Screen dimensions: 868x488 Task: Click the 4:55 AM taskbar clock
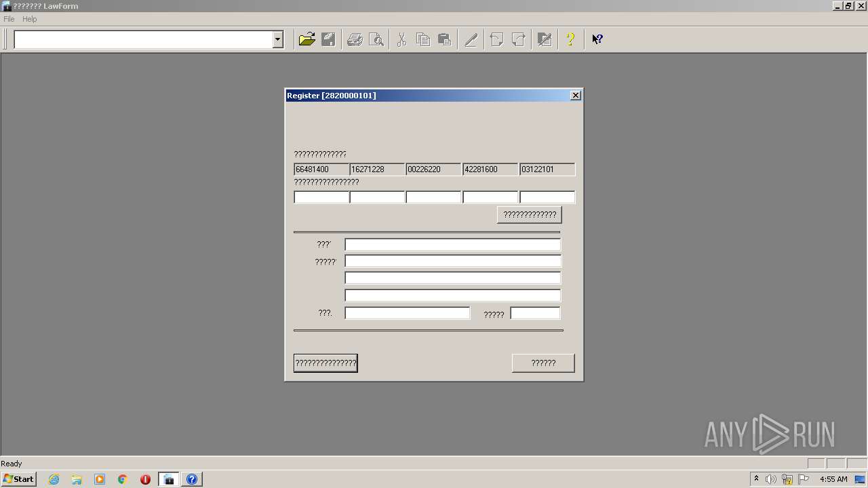pos(833,479)
